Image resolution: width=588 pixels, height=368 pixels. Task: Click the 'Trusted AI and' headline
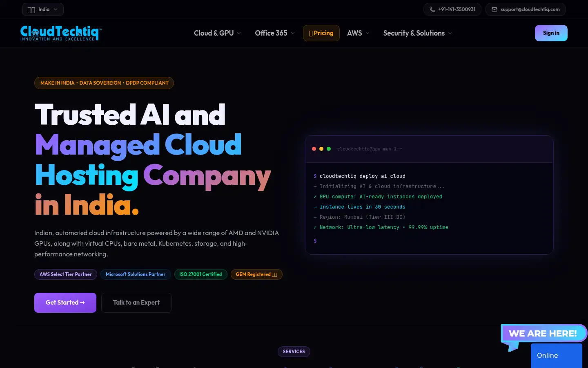click(130, 114)
